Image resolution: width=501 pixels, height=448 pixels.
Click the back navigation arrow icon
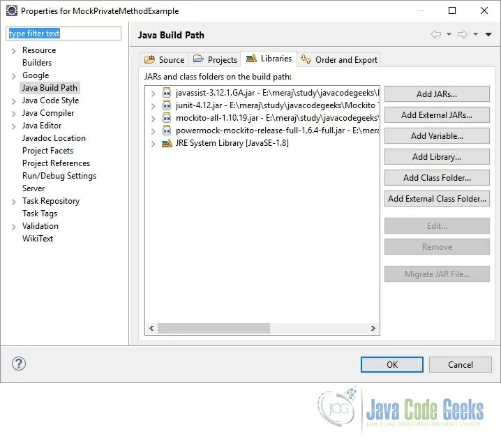pos(436,34)
